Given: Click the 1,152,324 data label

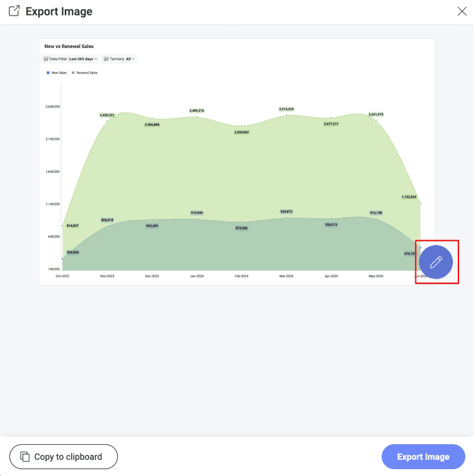Looking at the screenshot, I should click(x=409, y=197).
